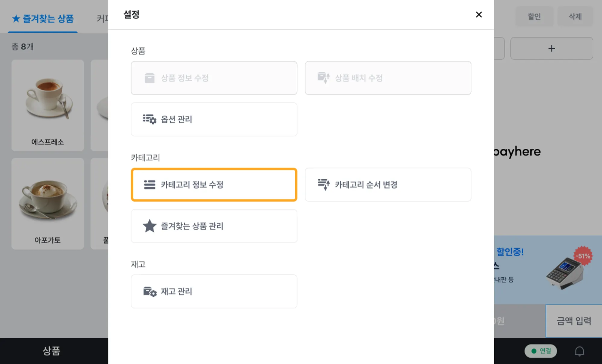Click the 상품 정보 수정 box icon
Image resolution: width=602 pixels, height=364 pixels.
[x=149, y=78]
